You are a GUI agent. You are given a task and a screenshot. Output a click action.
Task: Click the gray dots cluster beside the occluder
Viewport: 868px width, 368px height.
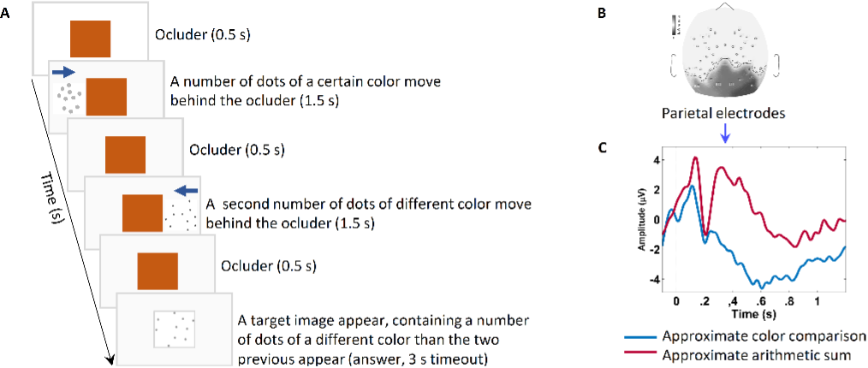[x=68, y=96]
